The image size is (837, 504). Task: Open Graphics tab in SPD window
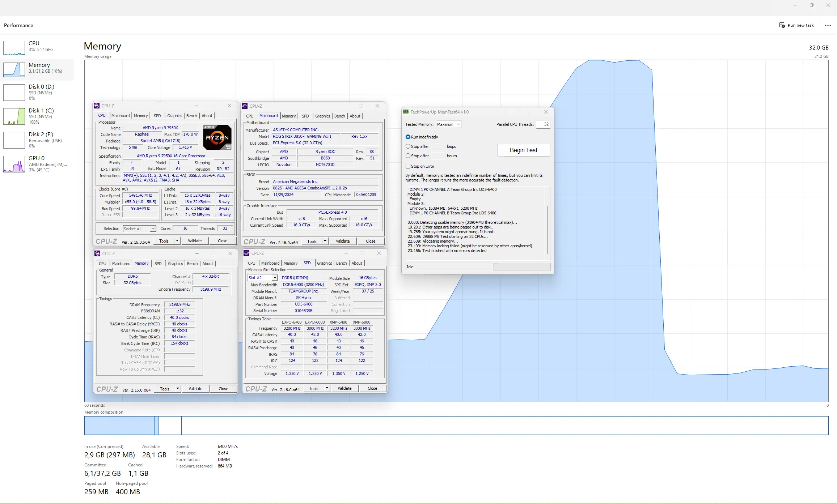tap(324, 263)
